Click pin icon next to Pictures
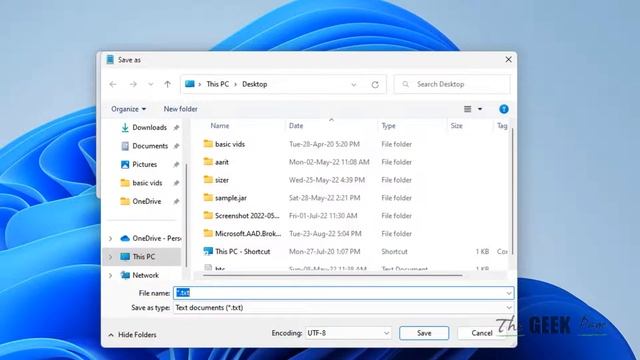The height and width of the screenshot is (360, 640). point(176,164)
